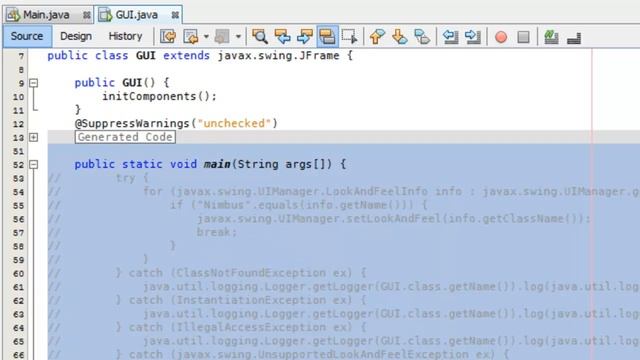Screen dimensions: 640x360
Task: Open the History view
Action: [125, 36]
